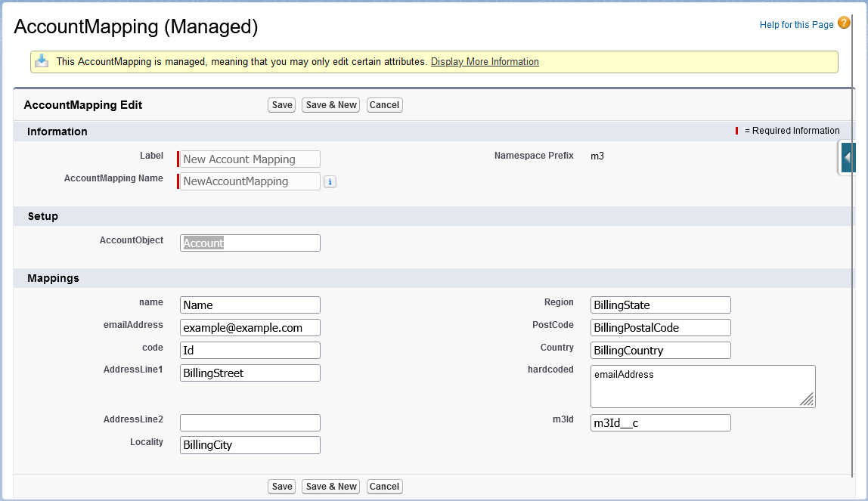
Task: Focus the Label input field
Action: 250,159
